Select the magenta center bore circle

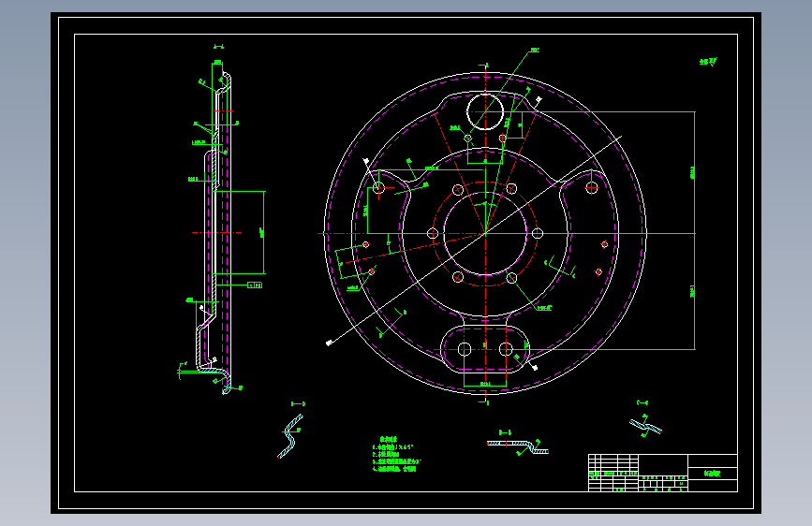[x=485, y=233]
